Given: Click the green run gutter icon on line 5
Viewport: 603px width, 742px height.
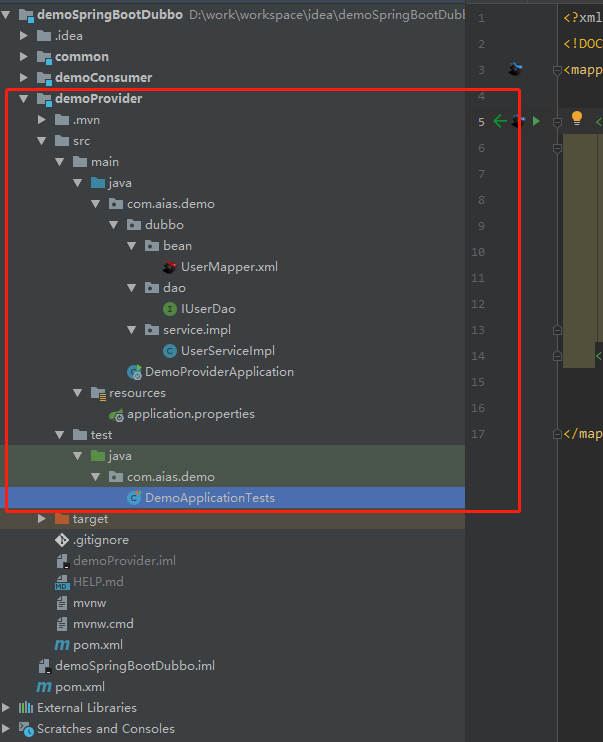Looking at the screenshot, I should 536,122.
